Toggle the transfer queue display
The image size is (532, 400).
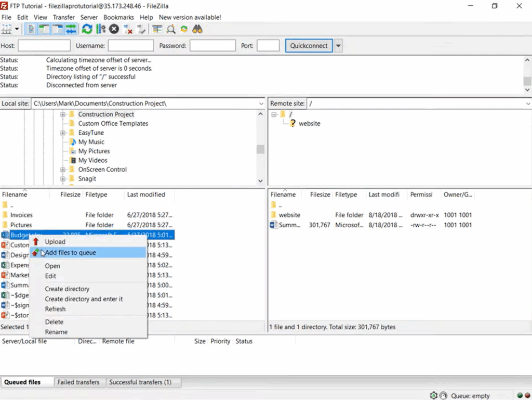71,29
